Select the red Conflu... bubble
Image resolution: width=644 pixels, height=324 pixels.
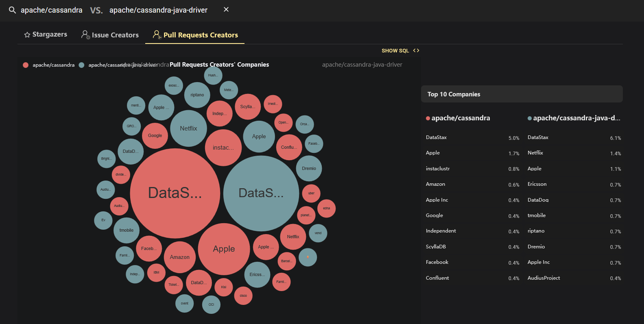pyautogui.click(x=289, y=147)
